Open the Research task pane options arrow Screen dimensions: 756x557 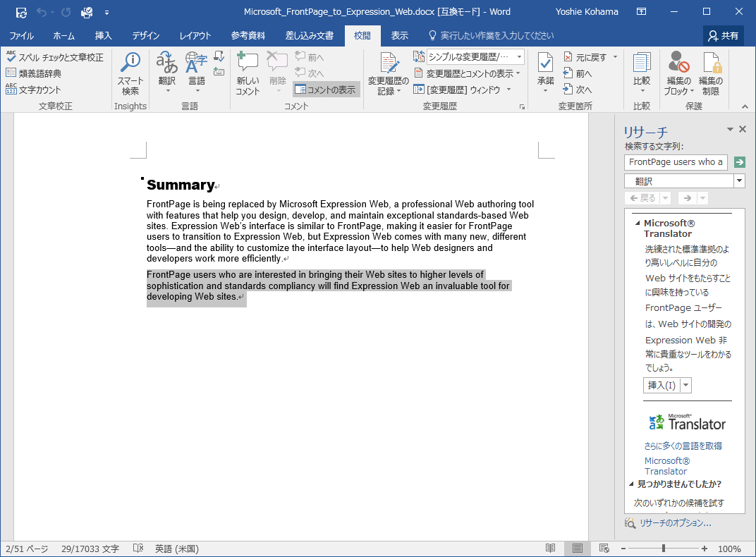coord(730,129)
